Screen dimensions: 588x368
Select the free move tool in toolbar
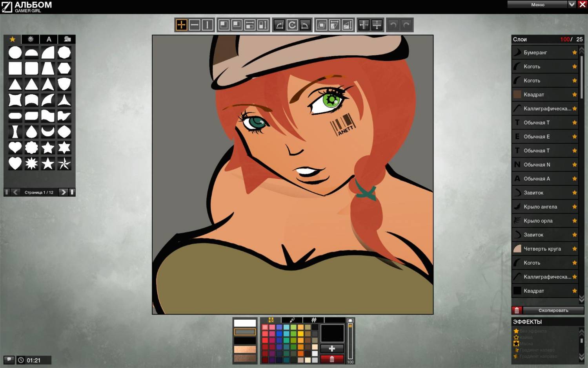(x=181, y=25)
